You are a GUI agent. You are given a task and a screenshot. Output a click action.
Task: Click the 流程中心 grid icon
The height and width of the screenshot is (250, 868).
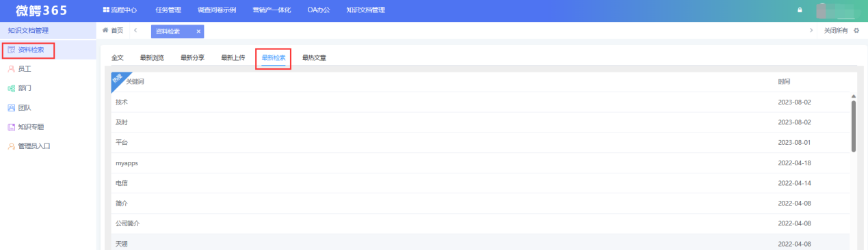pos(106,10)
